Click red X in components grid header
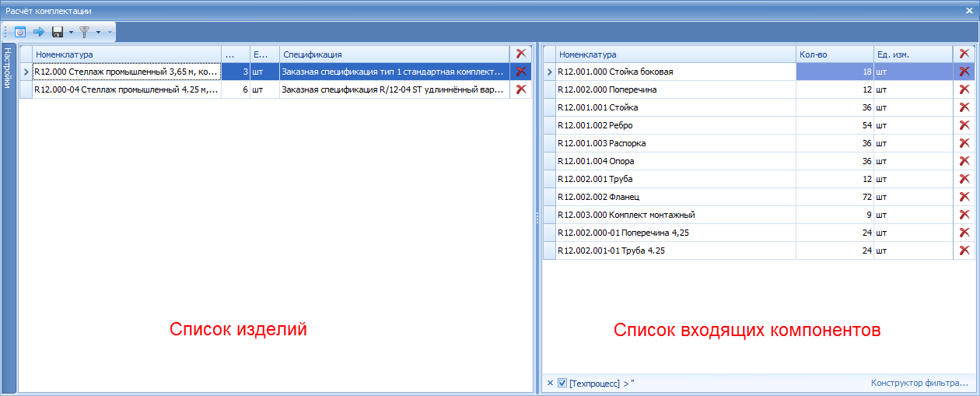 (x=964, y=54)
